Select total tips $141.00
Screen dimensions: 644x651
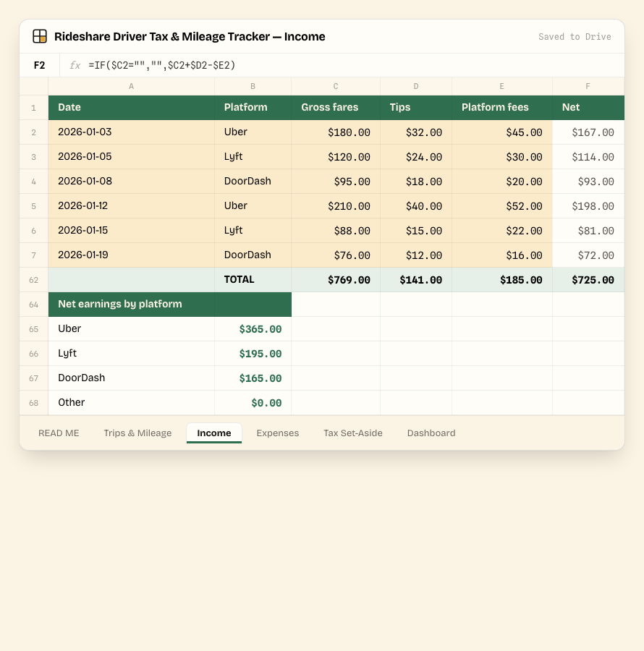coord(416,280)
